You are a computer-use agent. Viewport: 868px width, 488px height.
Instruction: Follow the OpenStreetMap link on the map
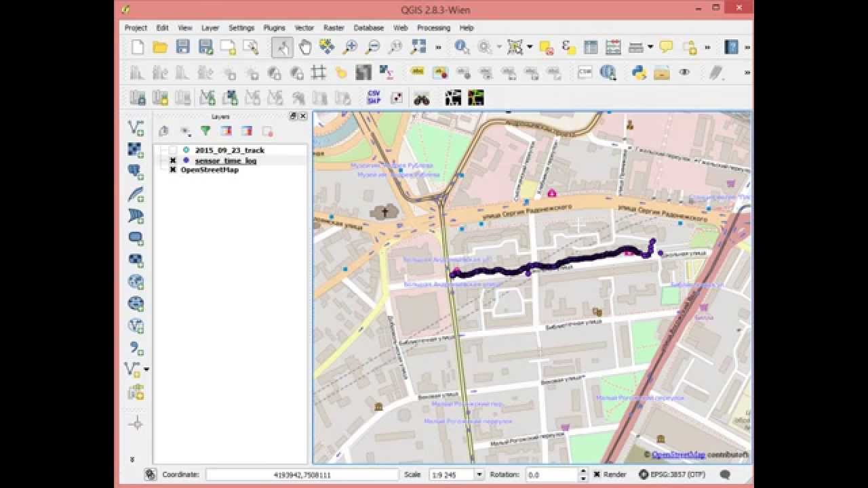[x=678, y=455]
